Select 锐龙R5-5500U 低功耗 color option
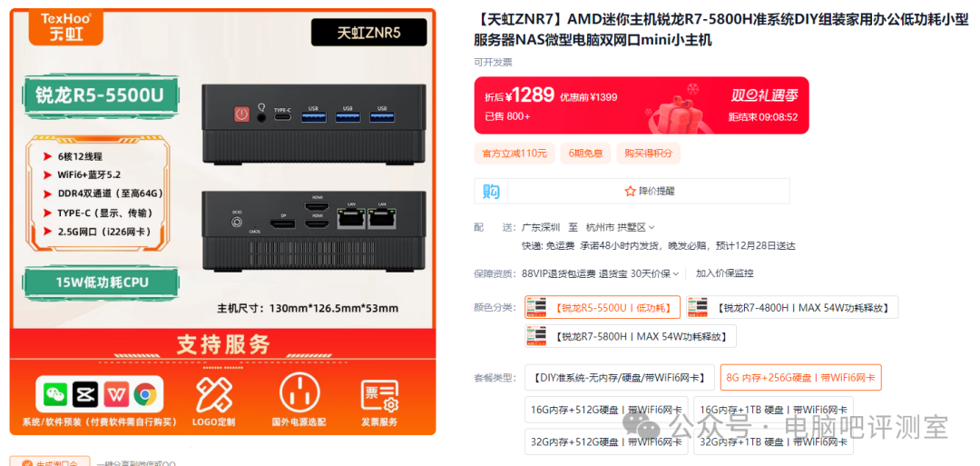 (603, 307)
